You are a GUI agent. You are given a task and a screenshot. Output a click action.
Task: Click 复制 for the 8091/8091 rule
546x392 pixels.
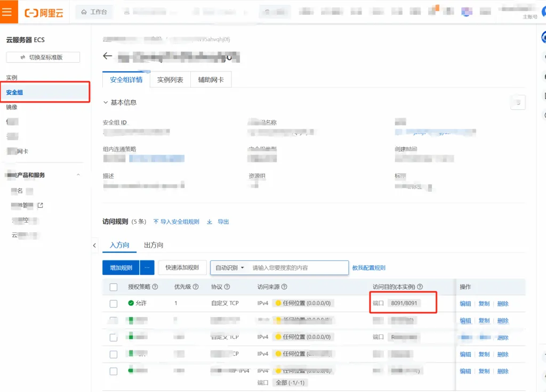[484, 303]
